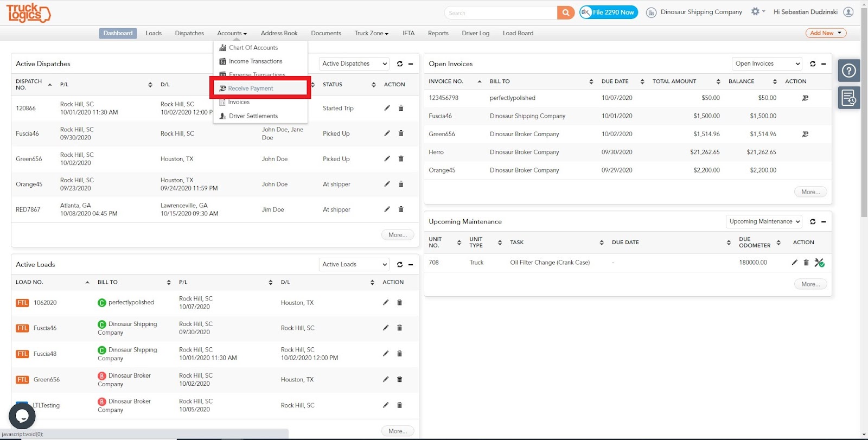The image size is (868, 440).
Task: Open the Dispatches tab
Action: click(189, 33)
